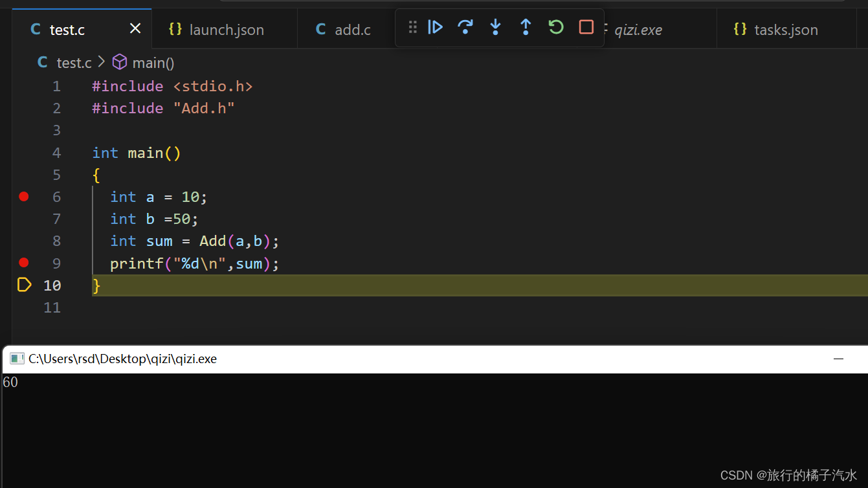Expand the test.c breadcrumb item
868x488 pixels.
pos(73,62)
